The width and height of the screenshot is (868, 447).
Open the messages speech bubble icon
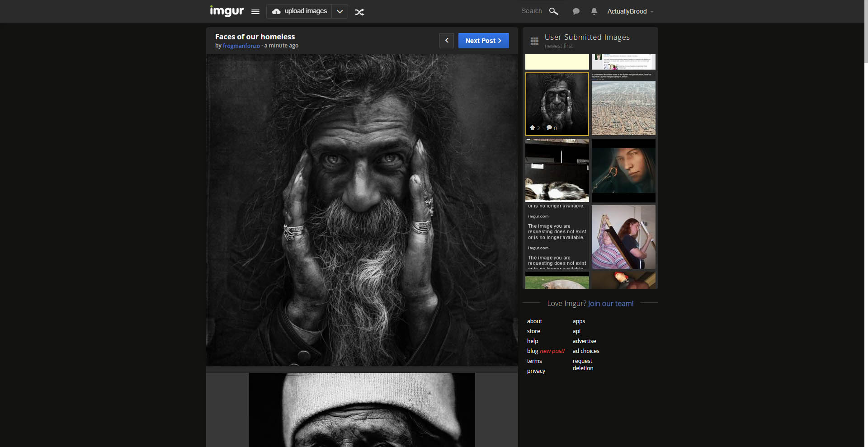[x=576, y=11]
